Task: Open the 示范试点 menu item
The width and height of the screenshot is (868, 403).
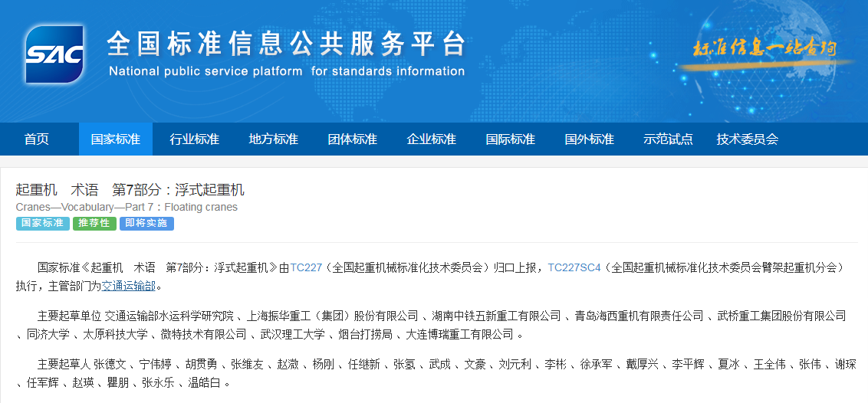Action: click(x=668, y=139)
